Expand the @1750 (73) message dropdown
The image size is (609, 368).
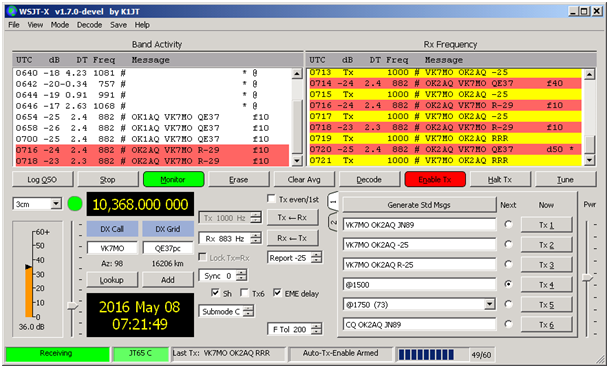pos(490,305)
